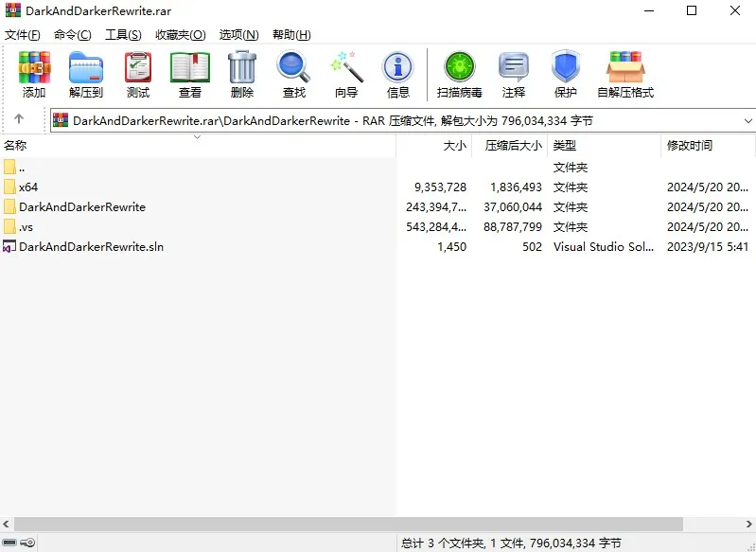This screenshot has width=756, height=552.
Task: Sort by Packed Size (压缩后大小) column
Action: pyautogui.click(x=510, y=145)
